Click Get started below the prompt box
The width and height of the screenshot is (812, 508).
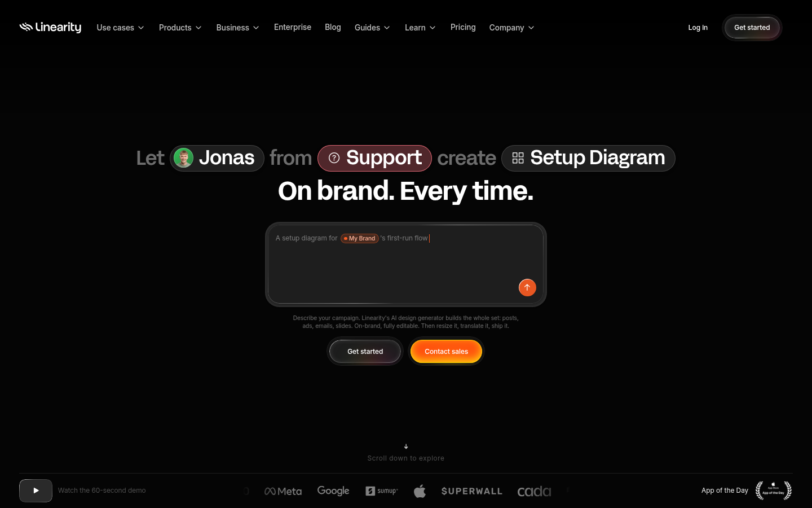[x=365, y=351]
